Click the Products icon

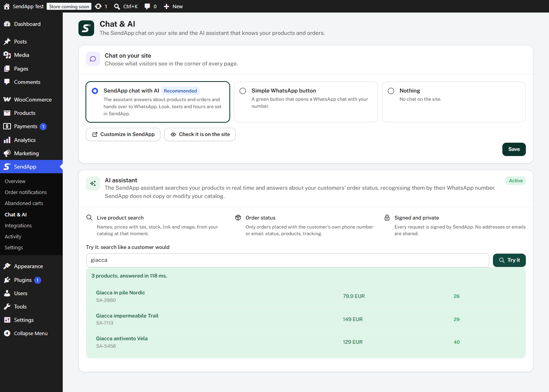point(7,113)
